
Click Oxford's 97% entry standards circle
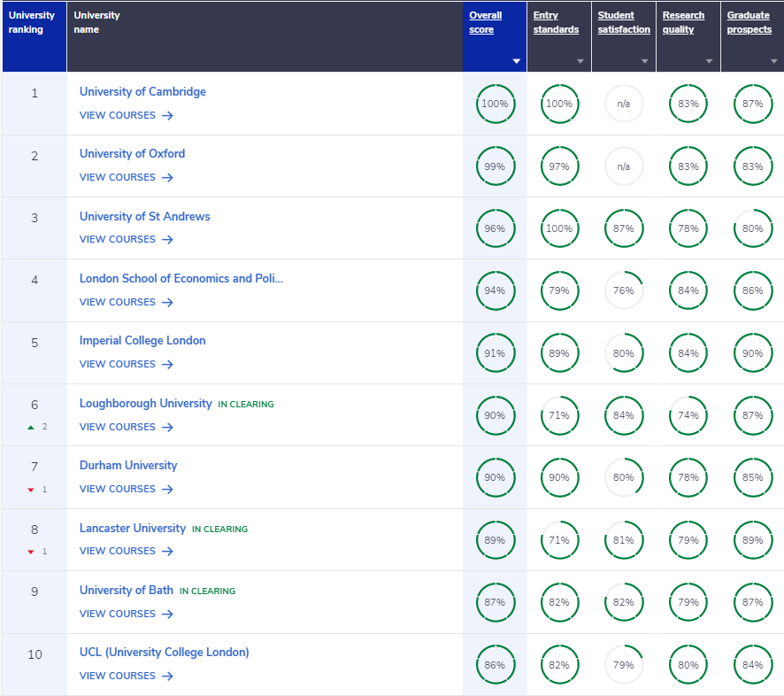tap(559, 166)
